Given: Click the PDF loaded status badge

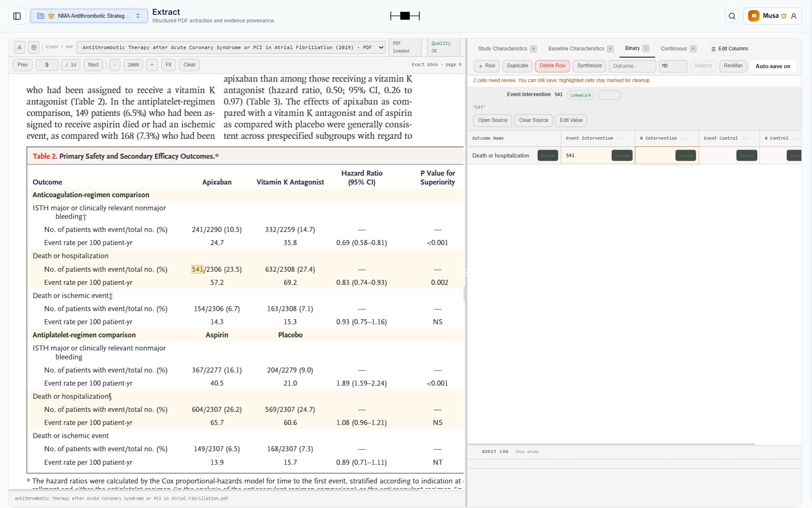Looking at the screenshot, I should (x=404, y=47).
